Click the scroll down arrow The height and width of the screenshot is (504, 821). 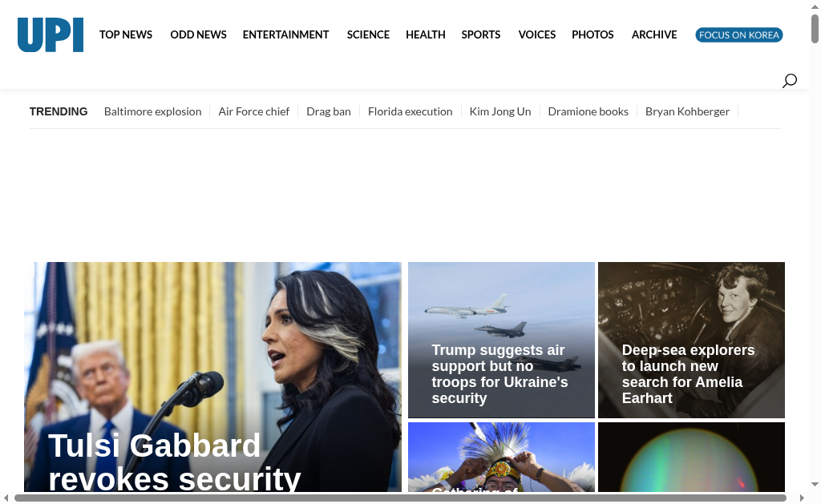coord(815,485)
